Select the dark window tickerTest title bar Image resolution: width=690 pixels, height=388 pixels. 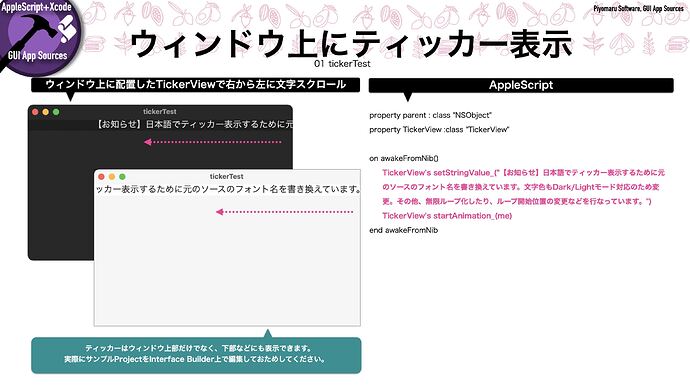click(160, 112)
